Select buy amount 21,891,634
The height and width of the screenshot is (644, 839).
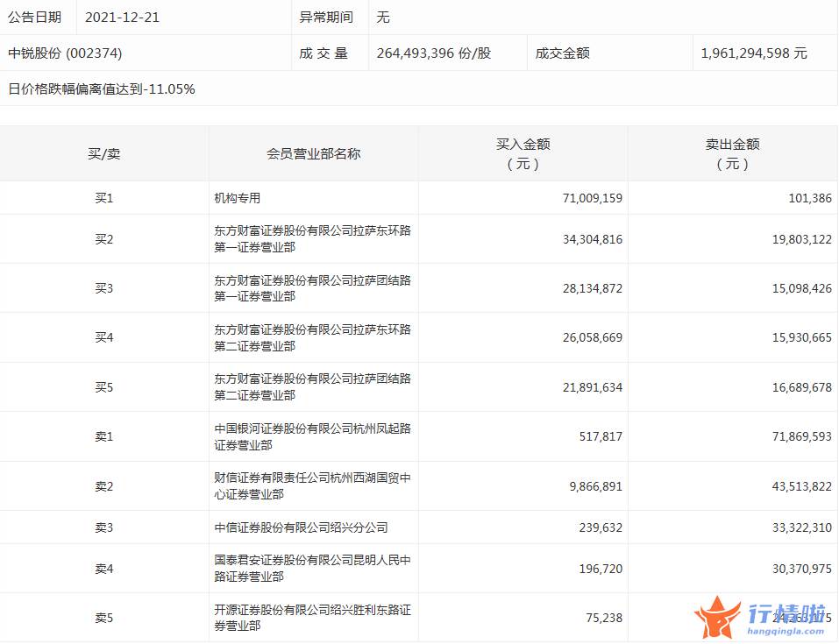tap(593, 387)
